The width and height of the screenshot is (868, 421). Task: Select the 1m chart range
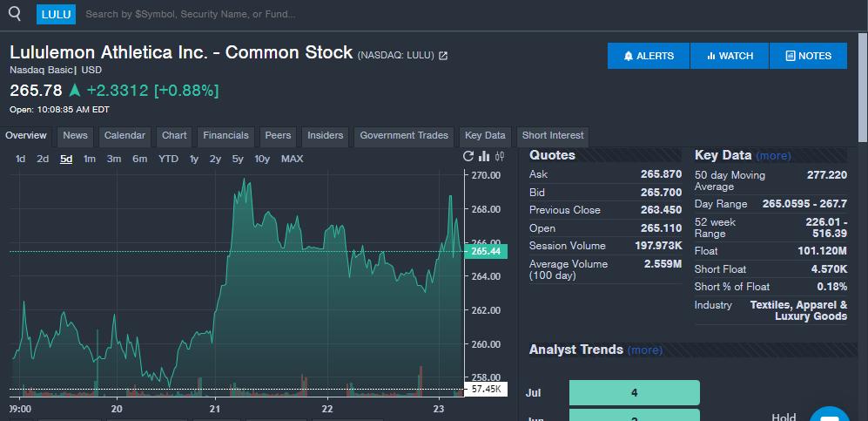pos(90,159)
